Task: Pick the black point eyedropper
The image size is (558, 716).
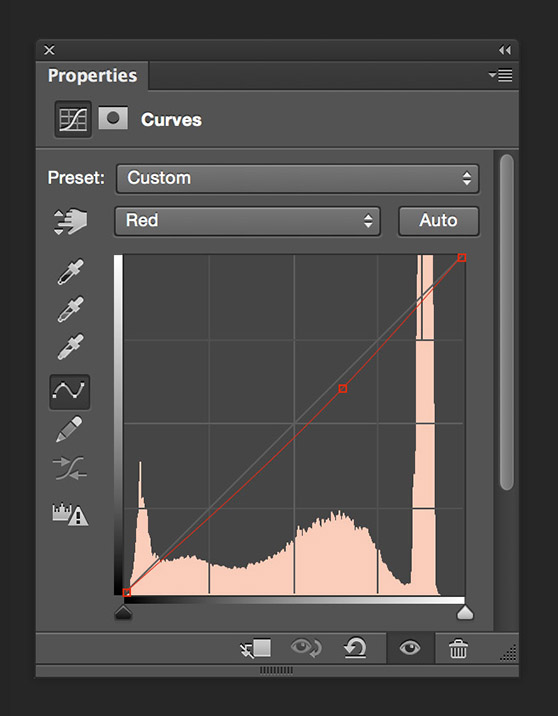Action: point(70,272)
